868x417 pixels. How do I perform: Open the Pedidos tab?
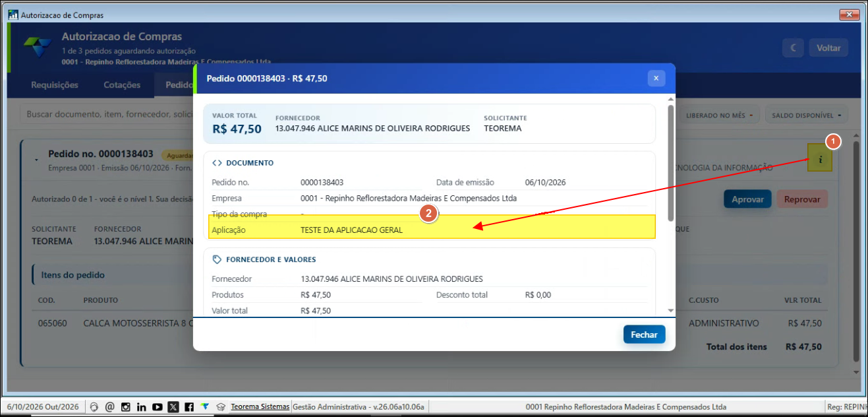point(175,85)
